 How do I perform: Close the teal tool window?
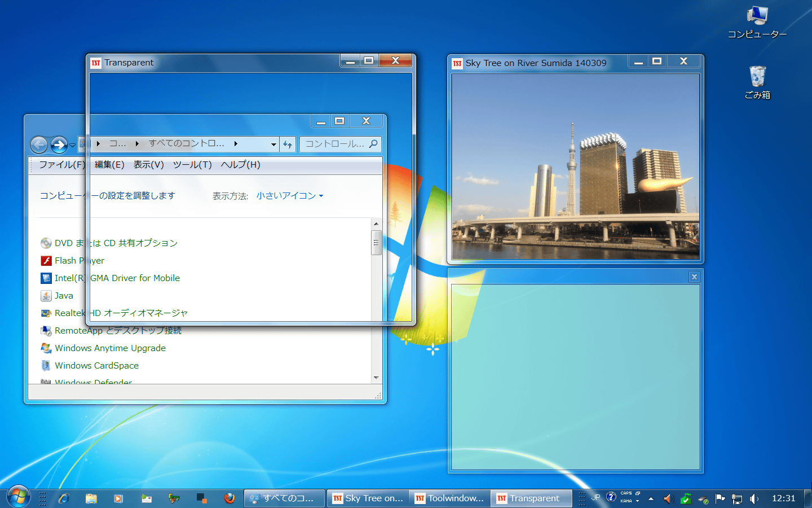point(694,277)
